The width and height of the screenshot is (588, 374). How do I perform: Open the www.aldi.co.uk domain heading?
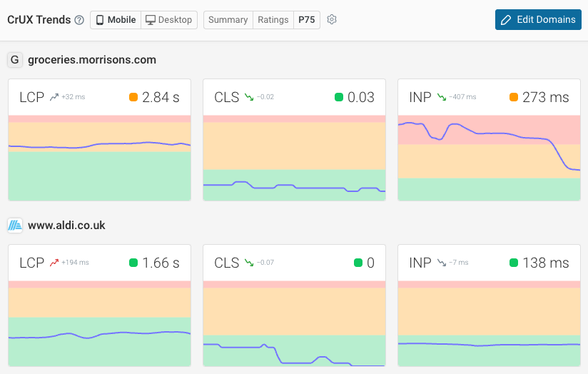tap(66, 226)
